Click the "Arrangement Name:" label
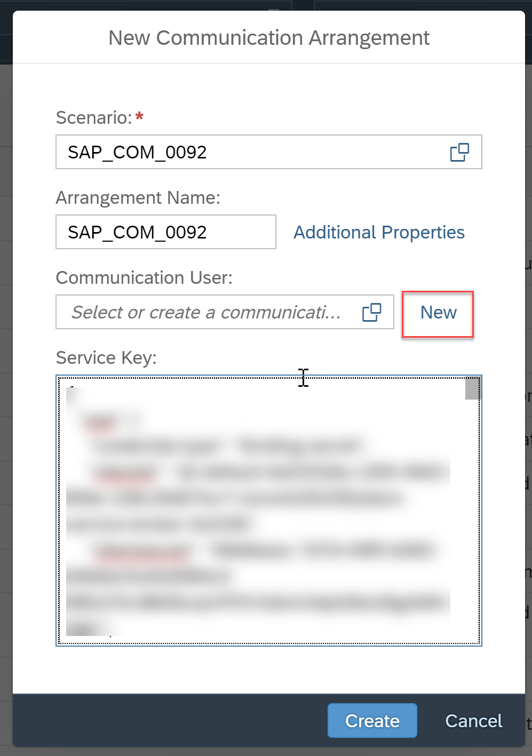532x756 pixels. pyautogui.click(x=138, y=197)
